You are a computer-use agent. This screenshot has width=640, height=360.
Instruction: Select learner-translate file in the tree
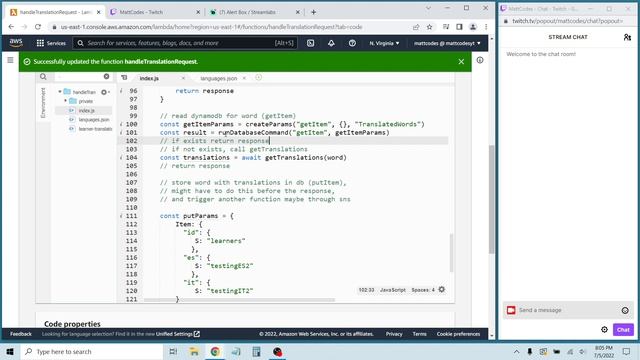pyautogui.click(x=95, y=129)
